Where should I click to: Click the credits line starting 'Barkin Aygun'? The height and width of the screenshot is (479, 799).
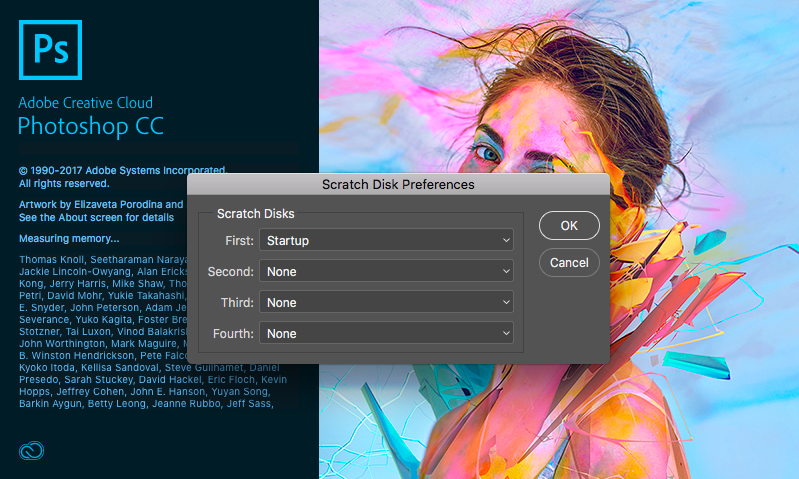pos(146,404)
